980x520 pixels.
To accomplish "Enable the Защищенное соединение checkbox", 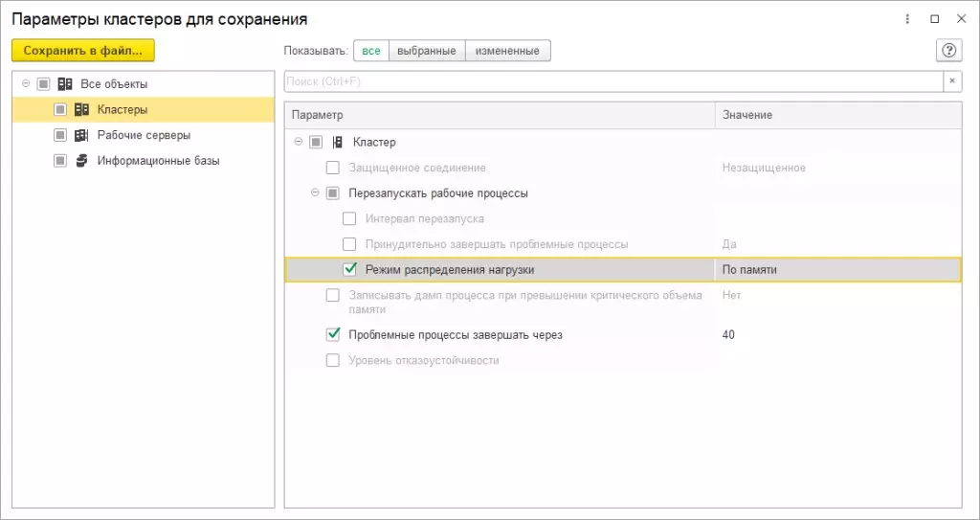I will [x=333, y=168].
